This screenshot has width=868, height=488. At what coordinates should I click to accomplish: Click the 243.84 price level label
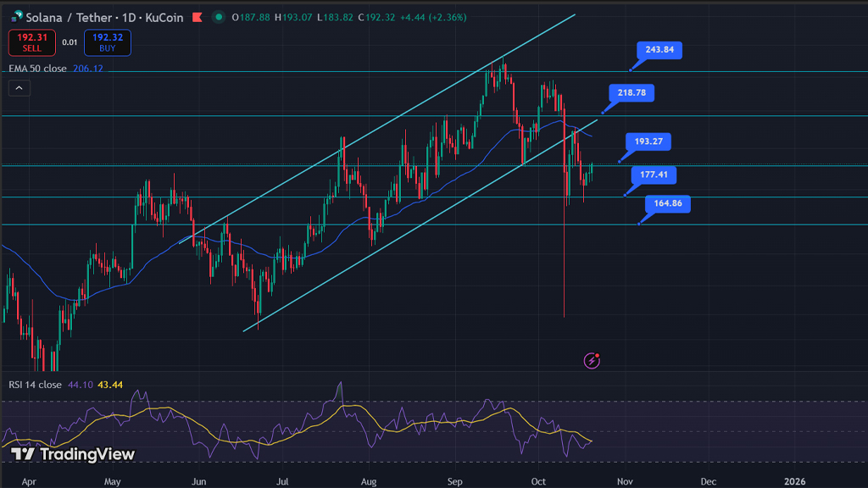[659, 50]
